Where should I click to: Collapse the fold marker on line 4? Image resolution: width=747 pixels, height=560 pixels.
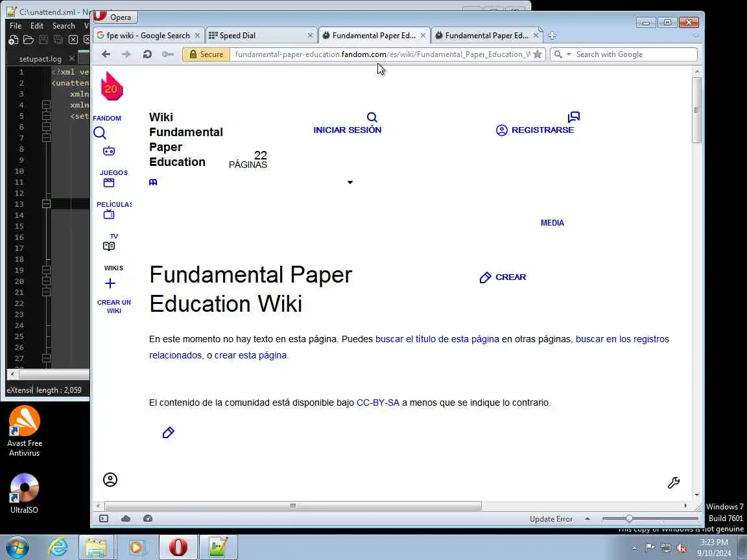click(46, 105)
